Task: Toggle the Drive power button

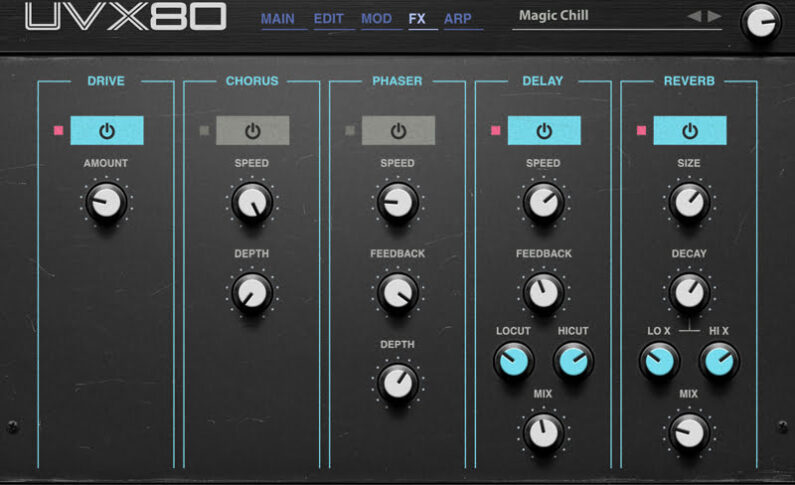Action: coord(107,131)
